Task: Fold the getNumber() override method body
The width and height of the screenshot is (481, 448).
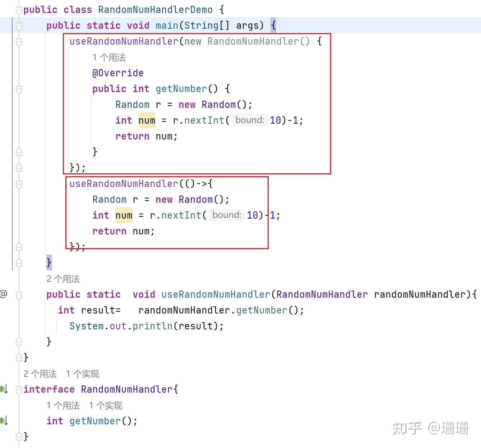Action: click(19, 89)
